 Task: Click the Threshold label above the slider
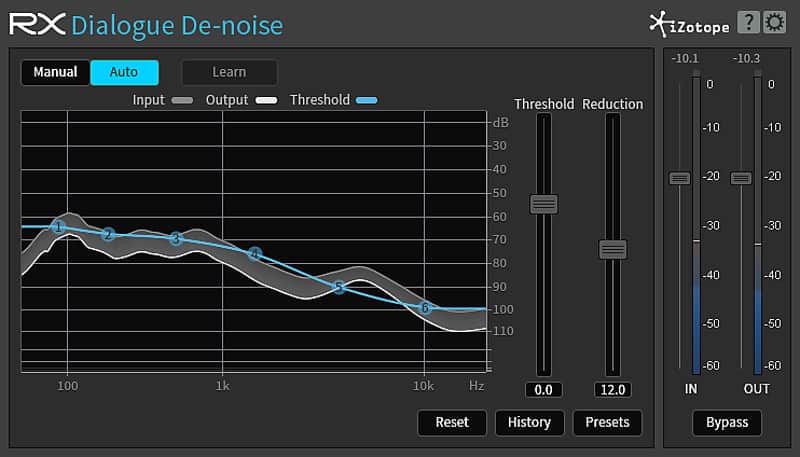click(544, 104)
